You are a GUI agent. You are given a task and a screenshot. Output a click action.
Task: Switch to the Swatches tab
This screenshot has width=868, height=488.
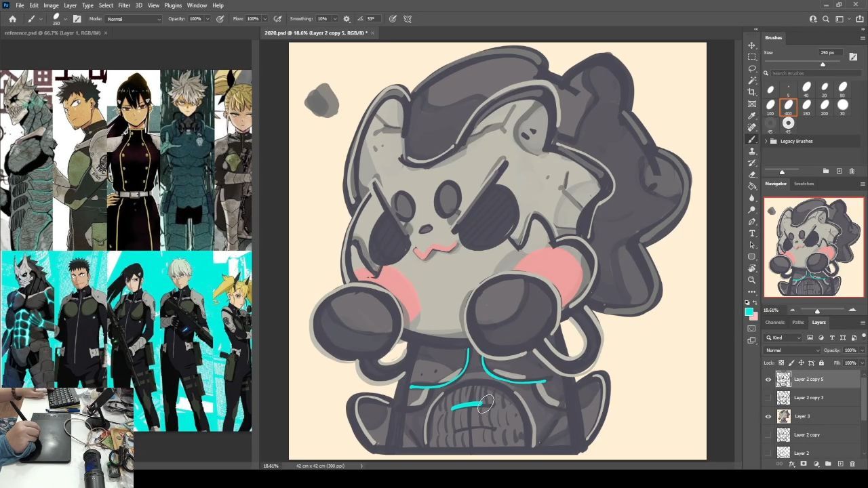tap(804, 184)
